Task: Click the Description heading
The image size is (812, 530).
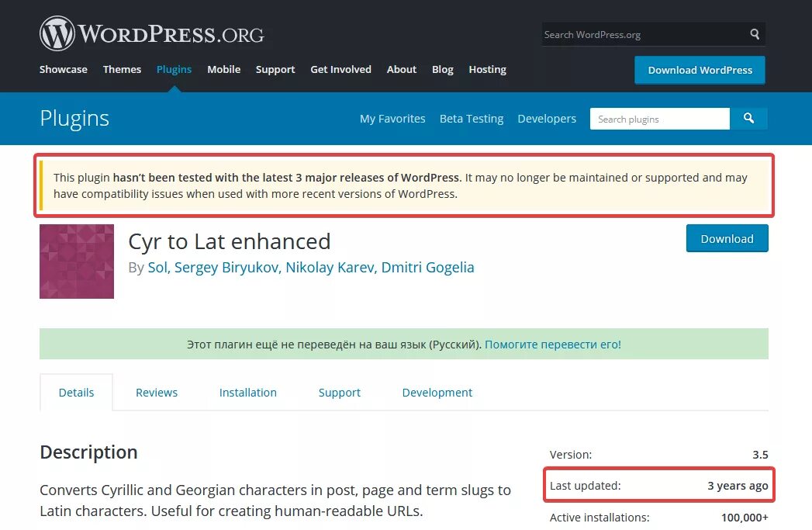Action: click(x=88, y=452)
